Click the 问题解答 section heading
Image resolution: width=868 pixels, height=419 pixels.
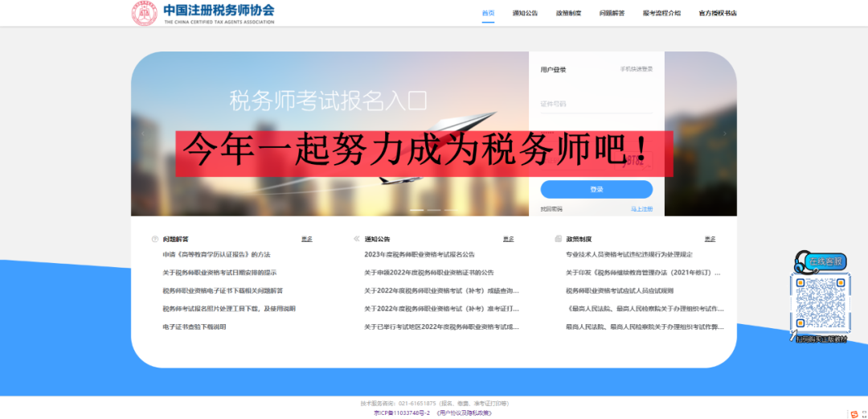click(x=175, y=239)
